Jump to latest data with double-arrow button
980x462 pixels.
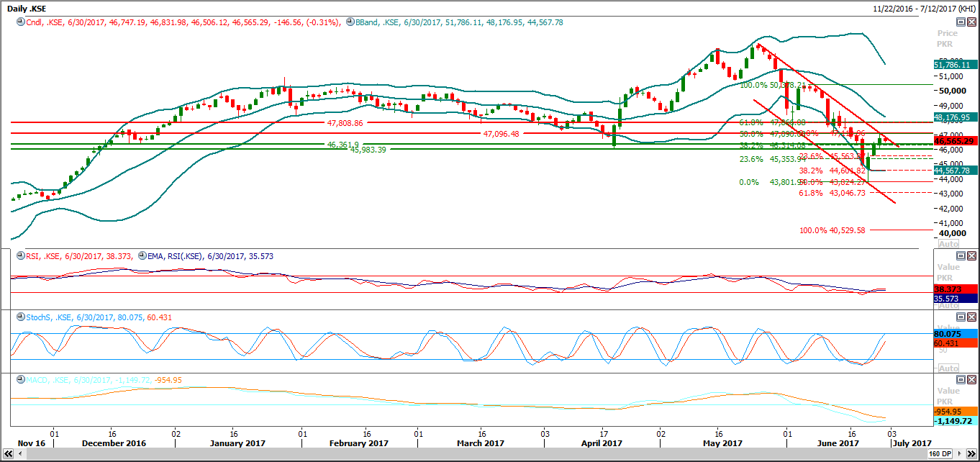tap(971, 454)
